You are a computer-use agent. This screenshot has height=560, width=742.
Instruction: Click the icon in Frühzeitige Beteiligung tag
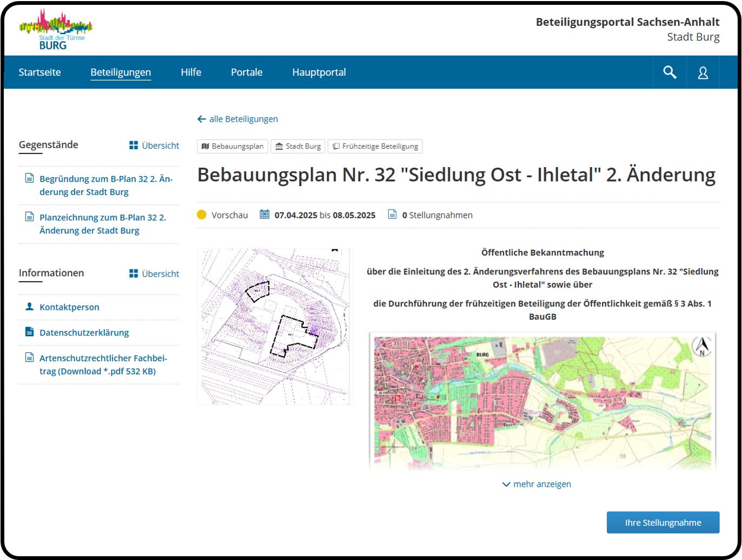tap(336, 146)
